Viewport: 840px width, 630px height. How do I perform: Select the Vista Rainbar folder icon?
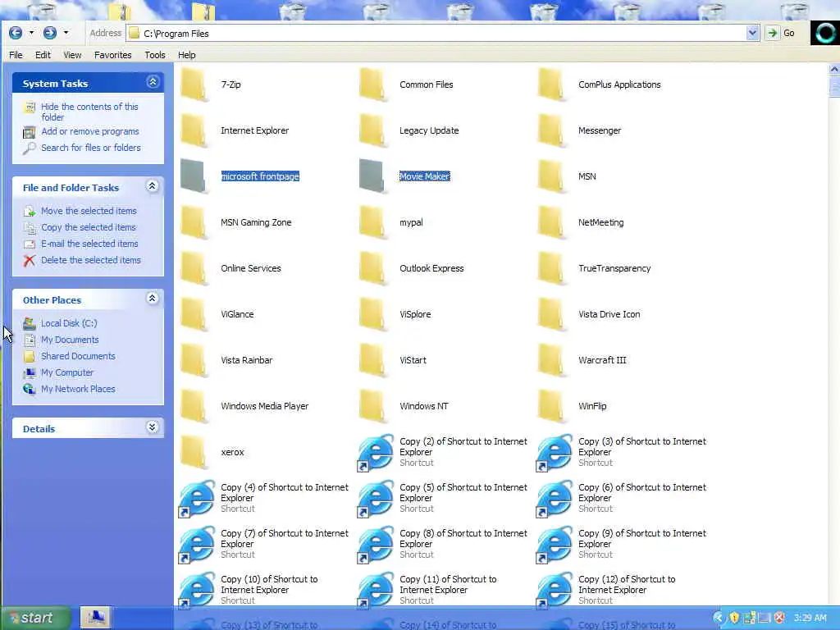(x=194, y=360)
